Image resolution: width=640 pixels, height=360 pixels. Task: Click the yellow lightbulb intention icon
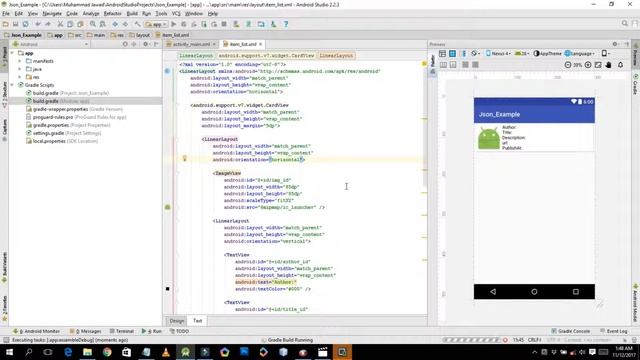[x=184, y=158]
